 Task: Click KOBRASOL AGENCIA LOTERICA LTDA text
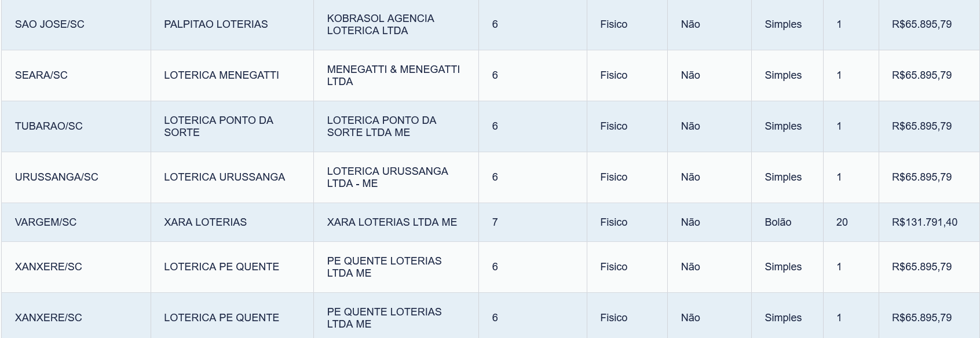[x=381, y=24]
